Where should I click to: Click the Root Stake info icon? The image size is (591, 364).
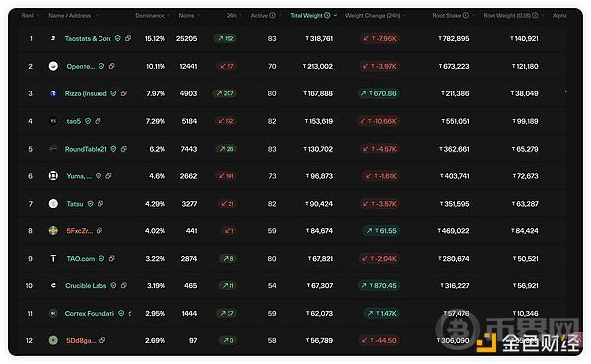466,15
